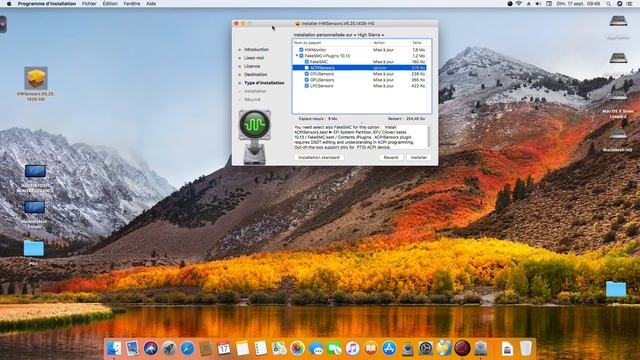Open Calendar from the Dock

click(224, 348)
